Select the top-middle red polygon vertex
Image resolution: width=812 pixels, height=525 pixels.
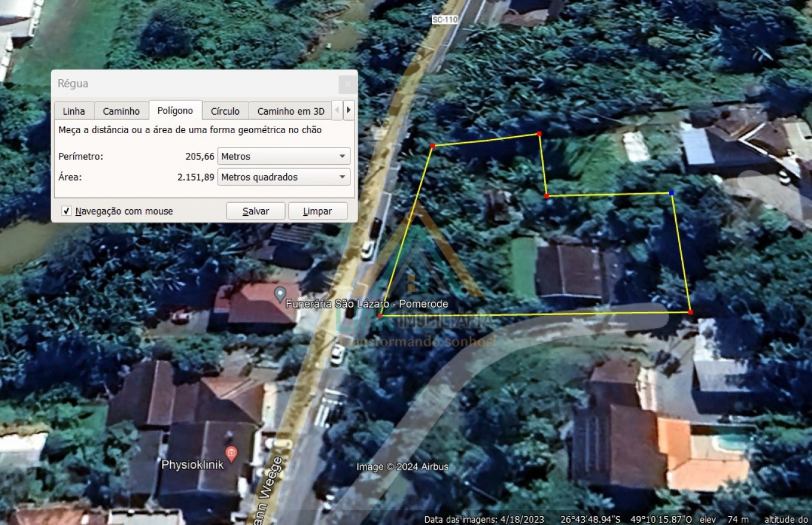[540, 134]
